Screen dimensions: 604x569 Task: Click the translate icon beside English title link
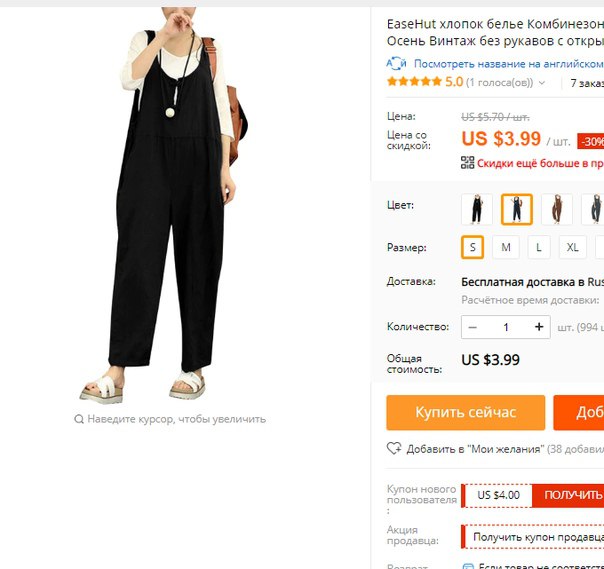pyautogui.click(x=396, y=64)
